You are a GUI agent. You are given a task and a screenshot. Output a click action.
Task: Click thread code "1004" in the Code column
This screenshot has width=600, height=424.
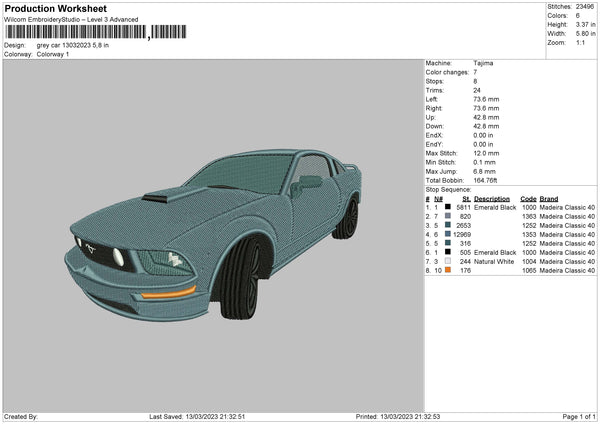pyautogui.click(x=529, y=261)
